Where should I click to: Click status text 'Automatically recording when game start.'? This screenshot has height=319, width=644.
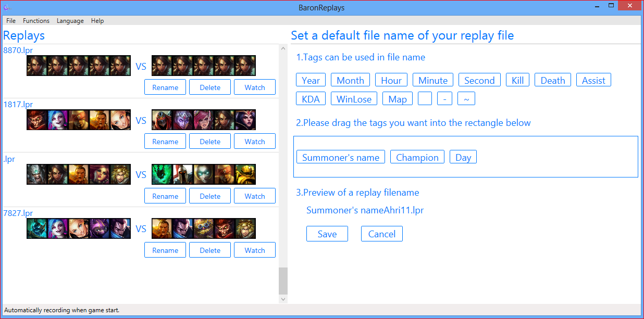[x=62, y=310]
